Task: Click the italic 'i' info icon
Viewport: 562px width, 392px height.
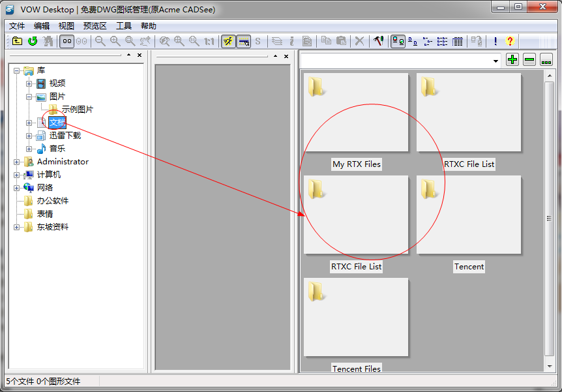Action: click(291, 41)
